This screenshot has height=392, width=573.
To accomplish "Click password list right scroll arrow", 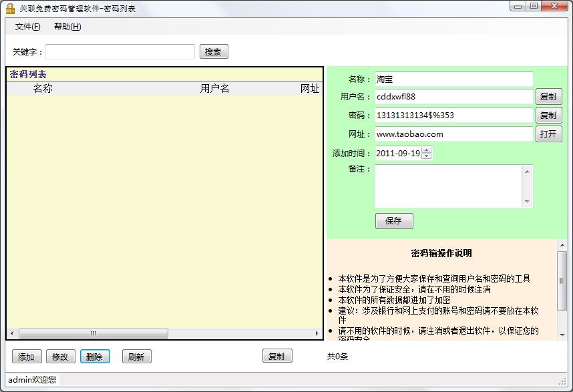I will (317, 333).
